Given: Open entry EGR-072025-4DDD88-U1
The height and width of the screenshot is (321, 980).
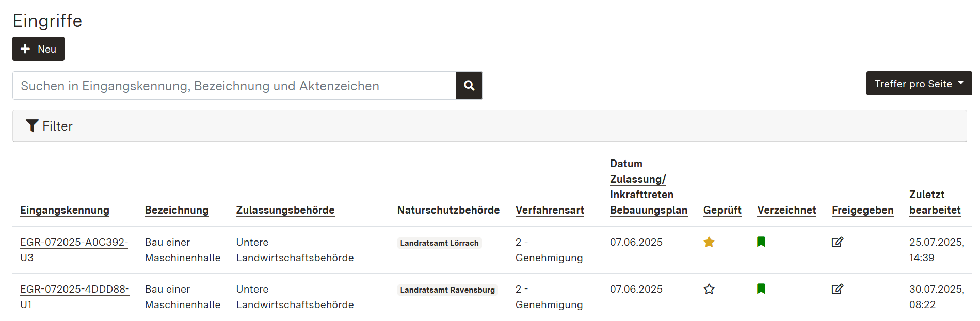Looking at the screenshot, I should pyautogui.click(x=74, y=290).
